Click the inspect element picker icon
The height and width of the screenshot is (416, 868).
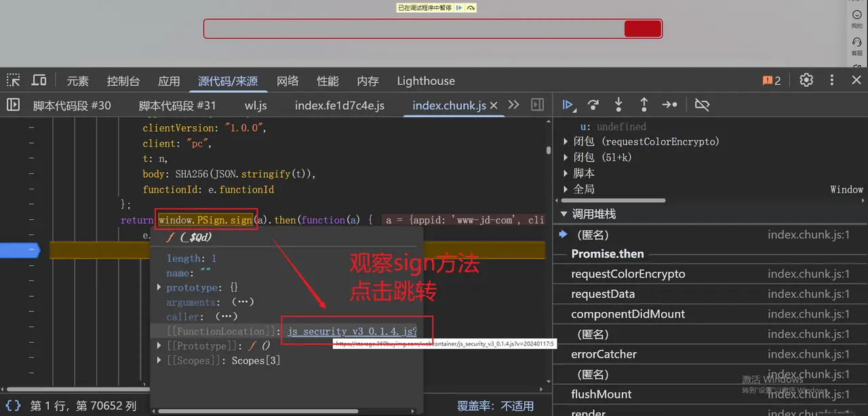click(x=14, y=81)
